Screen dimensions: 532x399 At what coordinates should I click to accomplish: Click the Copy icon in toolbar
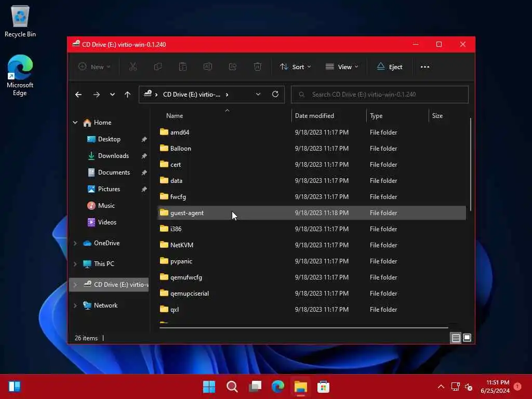tap(158, 67)
